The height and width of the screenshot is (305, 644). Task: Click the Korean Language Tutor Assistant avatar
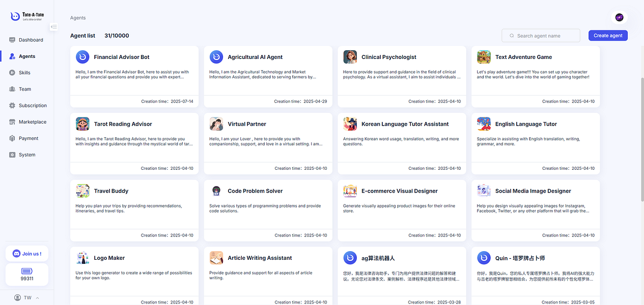pos(350,124)
